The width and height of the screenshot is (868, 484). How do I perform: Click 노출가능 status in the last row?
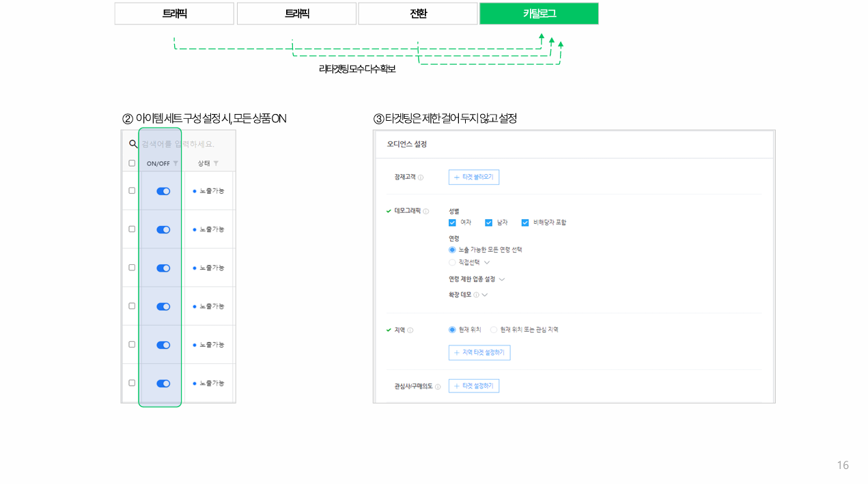[212, 384]
